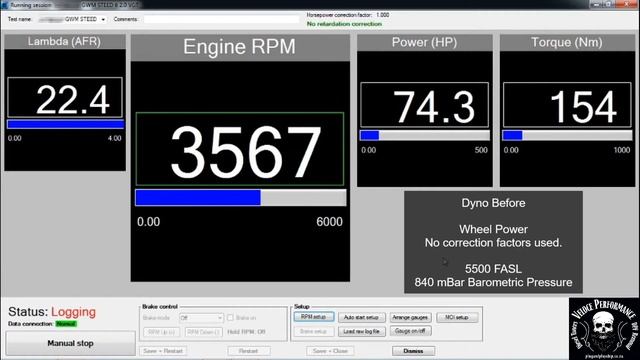This screenshot has height=360, width=640.
Task: Click the 'Horsepower correction factor' label
Action: (x=339, y=15)
